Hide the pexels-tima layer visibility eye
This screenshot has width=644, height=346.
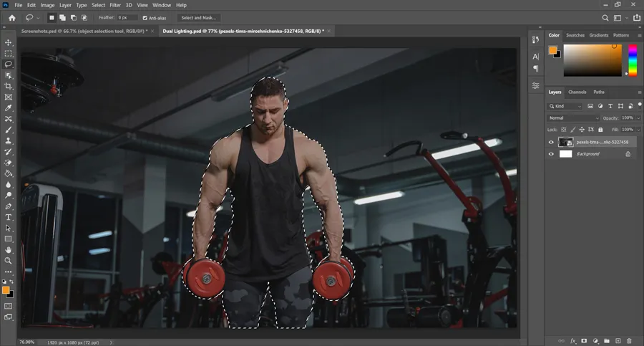(551, 142)
